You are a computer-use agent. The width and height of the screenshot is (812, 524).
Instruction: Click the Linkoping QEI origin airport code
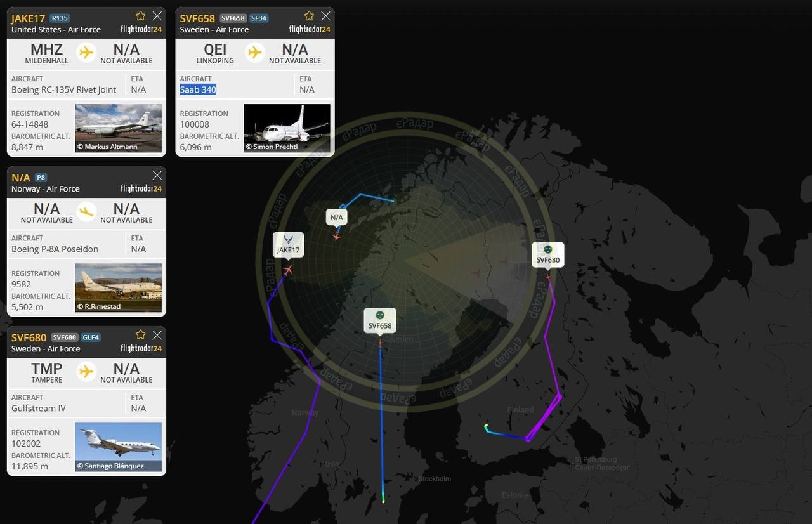click(215, 50)
